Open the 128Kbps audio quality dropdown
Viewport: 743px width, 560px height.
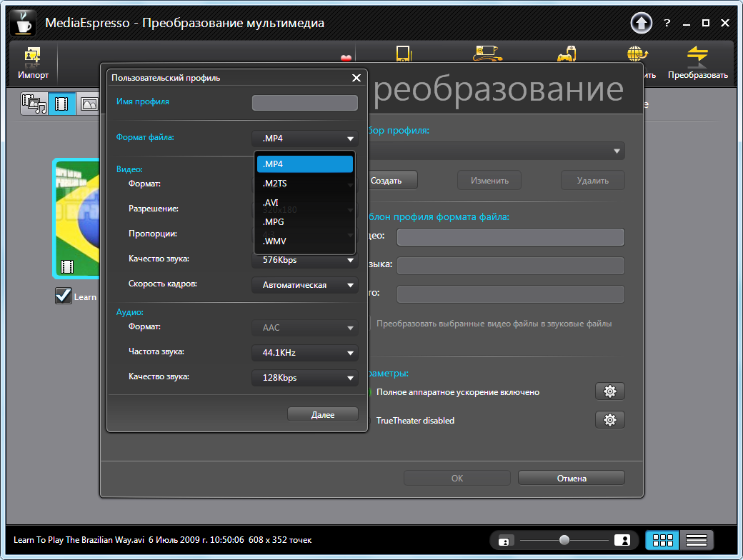(x=304, y=378)
